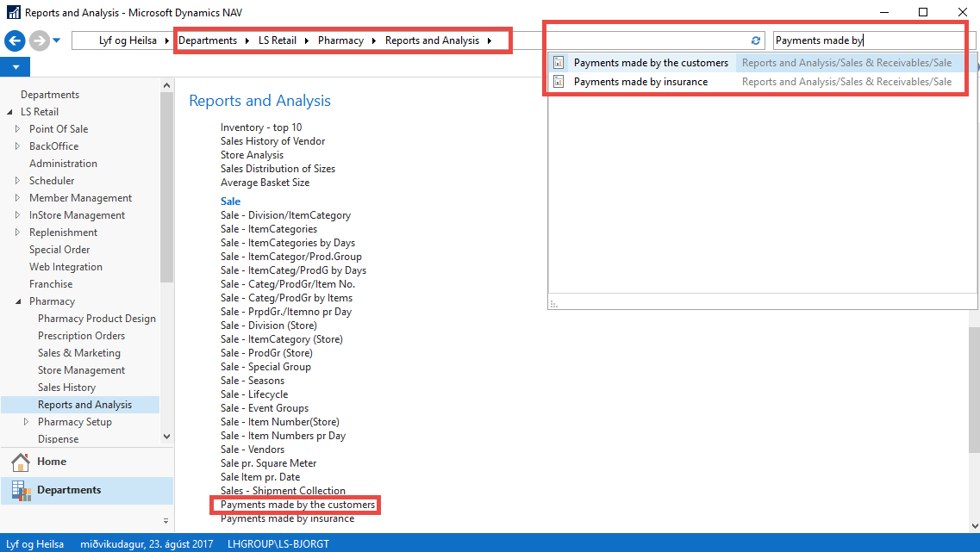Collapse the Pharmacy tree node

(x=17, y=301)
